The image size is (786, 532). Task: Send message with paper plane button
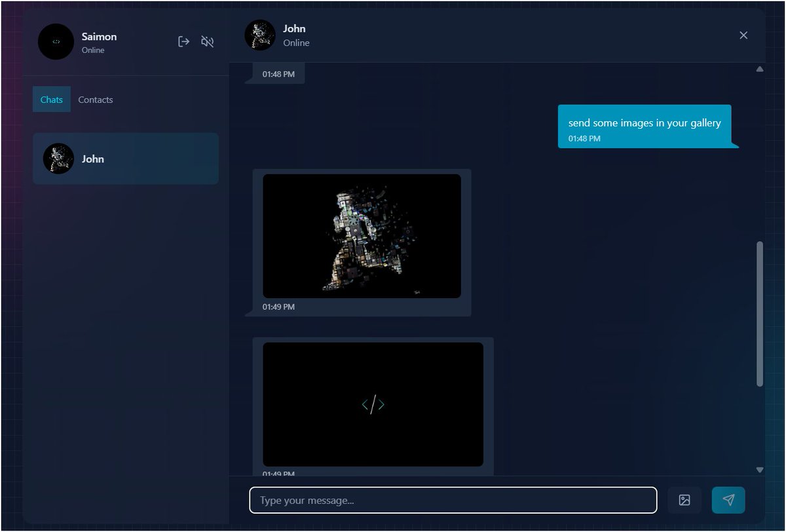(x=728, y=500)
